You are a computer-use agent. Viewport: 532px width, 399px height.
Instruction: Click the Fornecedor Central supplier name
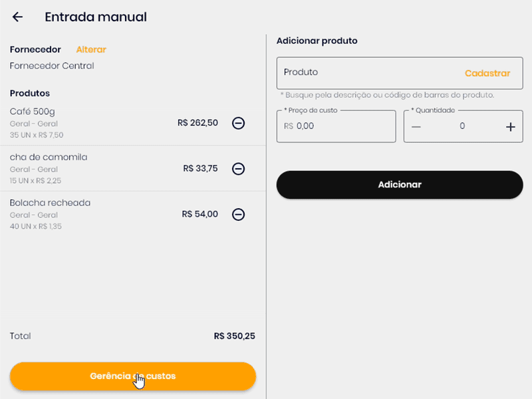pyautogui.click(x=52, y=66)
